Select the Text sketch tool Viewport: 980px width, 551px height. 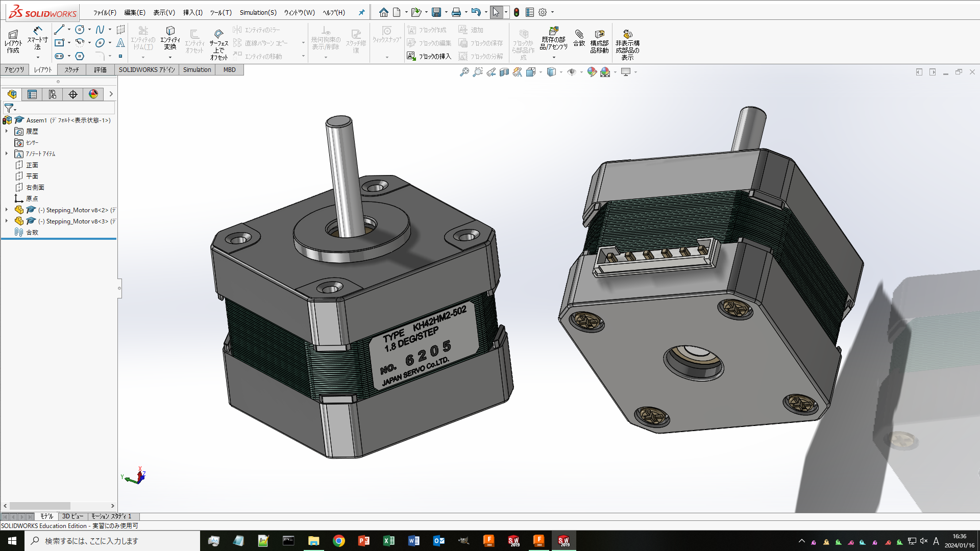coord(120,43)
